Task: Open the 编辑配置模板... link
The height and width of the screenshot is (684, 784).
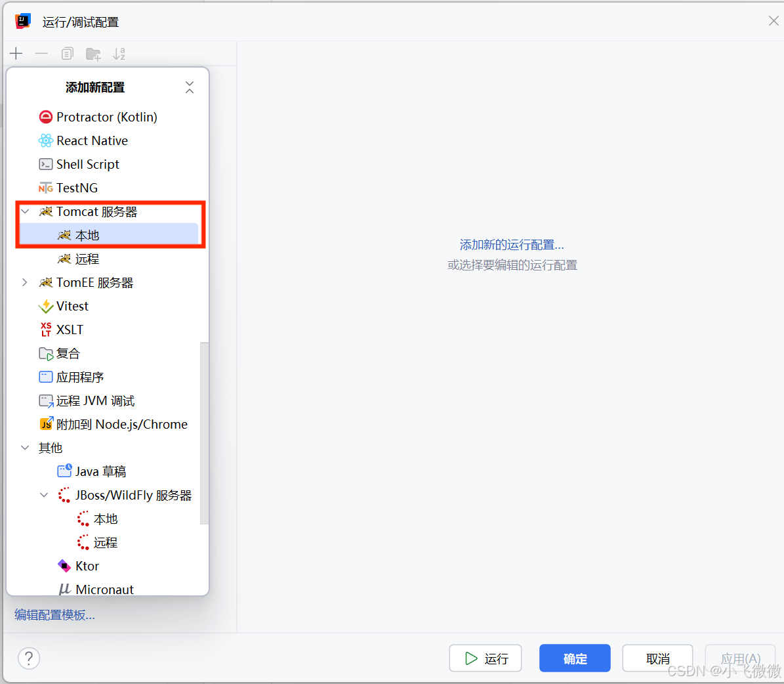Action: [x=55, y=615]
